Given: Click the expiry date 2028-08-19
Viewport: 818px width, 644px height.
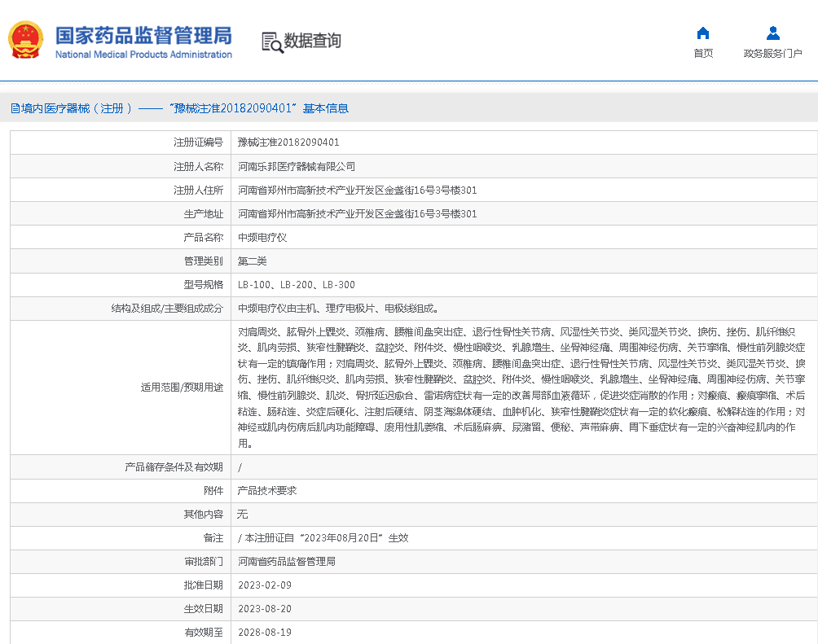Looking at the screenshot, I should tap(265, 633).
